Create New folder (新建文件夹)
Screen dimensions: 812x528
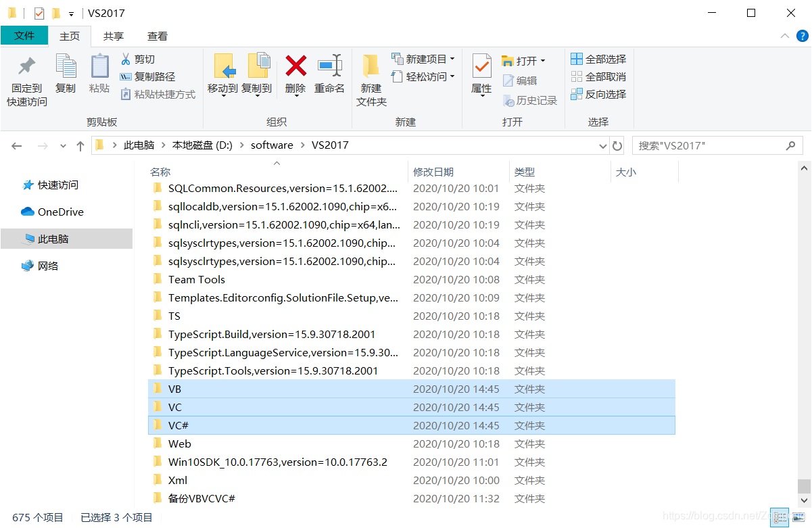click(x=371, y=80)
